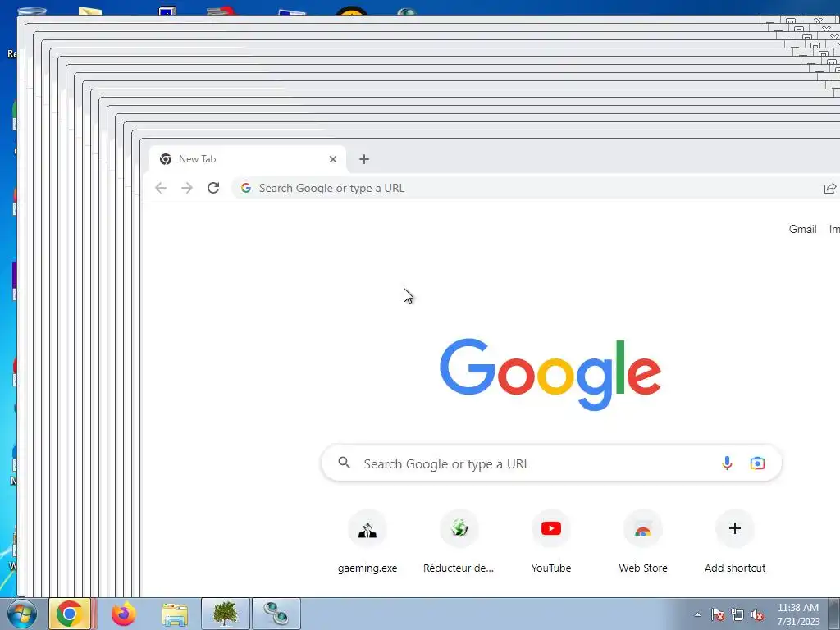Open YouTube shortcut
The height and width of the screenshot is (630, 840).
coord(551,541)
